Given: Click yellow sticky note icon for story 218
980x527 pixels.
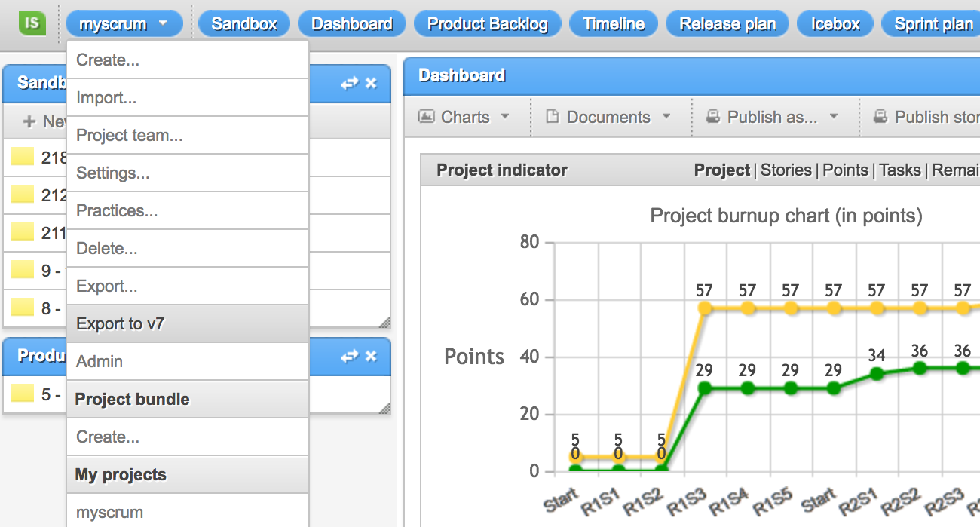Looking at the screenshot, I should point(23,158).
